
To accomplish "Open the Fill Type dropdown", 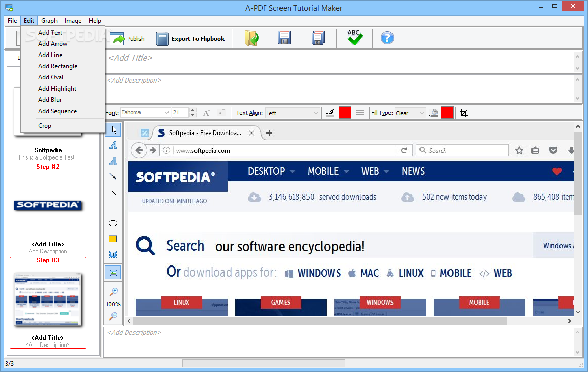I will click(x=410, y=113).
